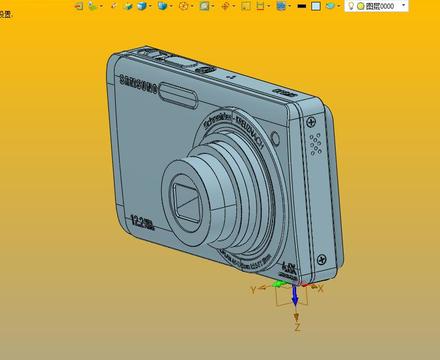Click the small cube with green base icon
This screenshot has width=440, height=360.
coord(128,6)
